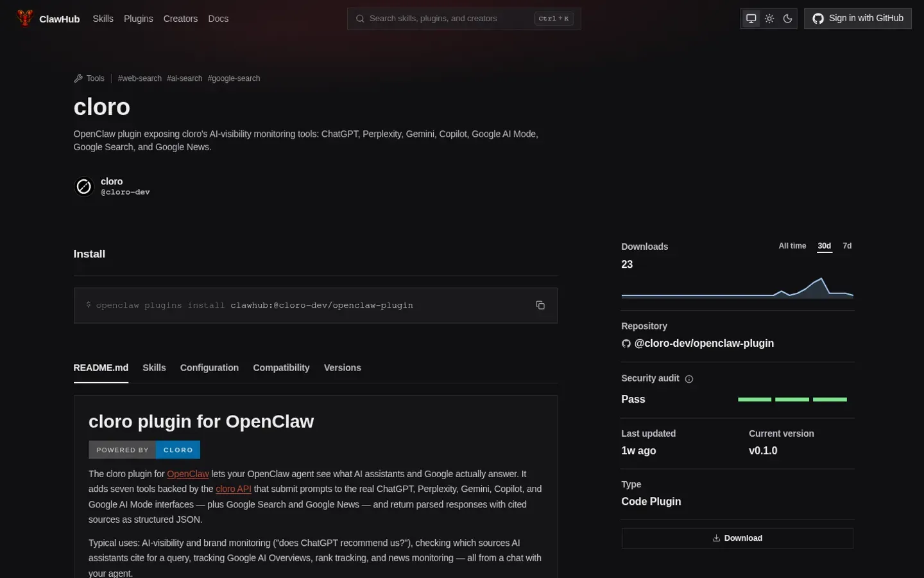Click the cloro plugin title heading
The image size is (924, 578).
(101, 107)
